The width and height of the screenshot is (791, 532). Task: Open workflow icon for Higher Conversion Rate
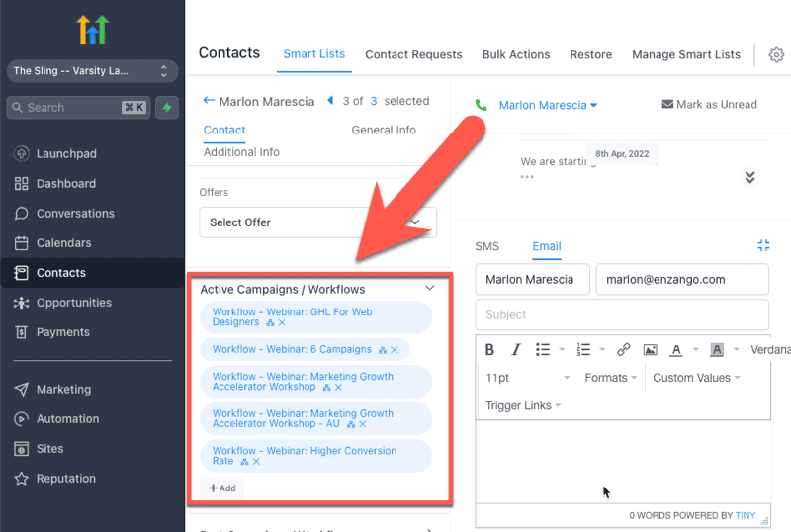[244, 462]
